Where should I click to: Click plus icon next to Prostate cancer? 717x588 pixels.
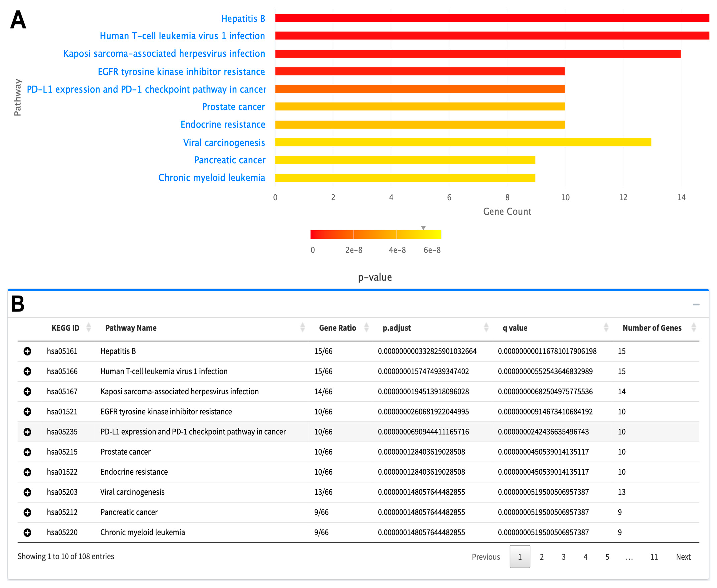[27, 452]
